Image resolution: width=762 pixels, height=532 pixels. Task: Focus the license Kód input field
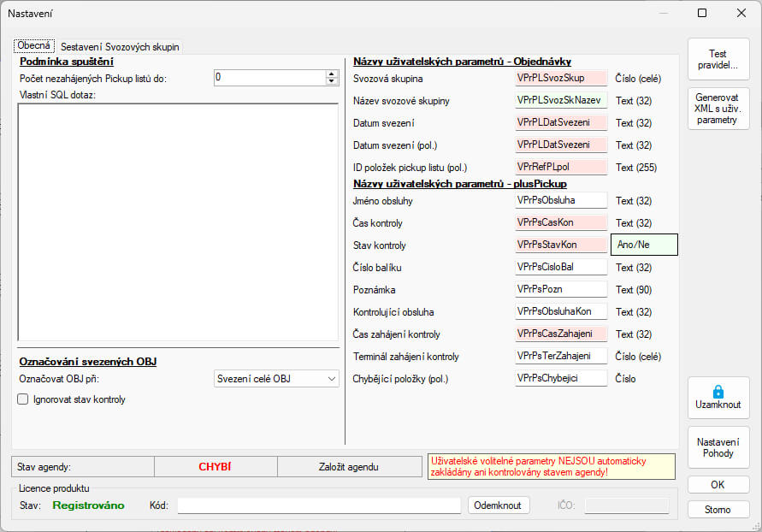[319, 505]
